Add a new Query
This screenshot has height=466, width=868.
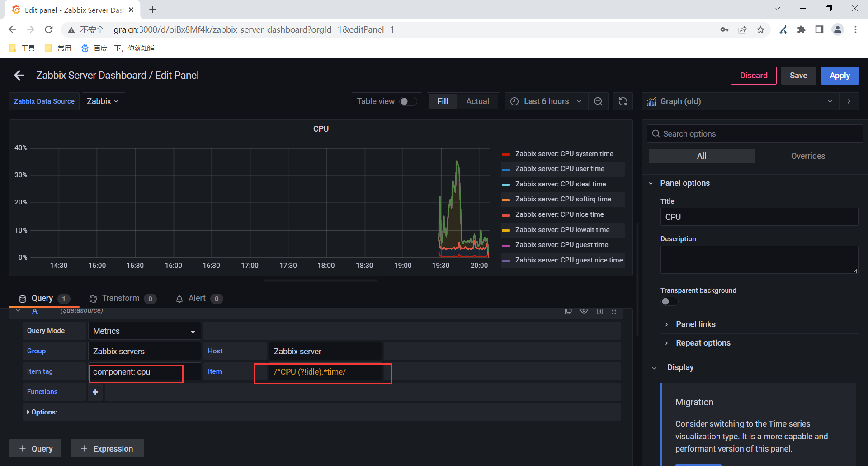[35, 448]
